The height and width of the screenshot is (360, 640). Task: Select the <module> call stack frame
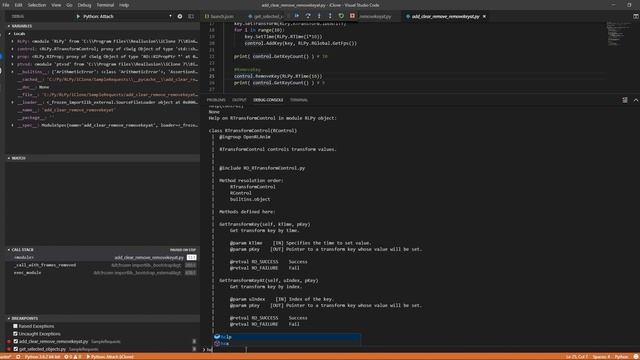[102, 258]
